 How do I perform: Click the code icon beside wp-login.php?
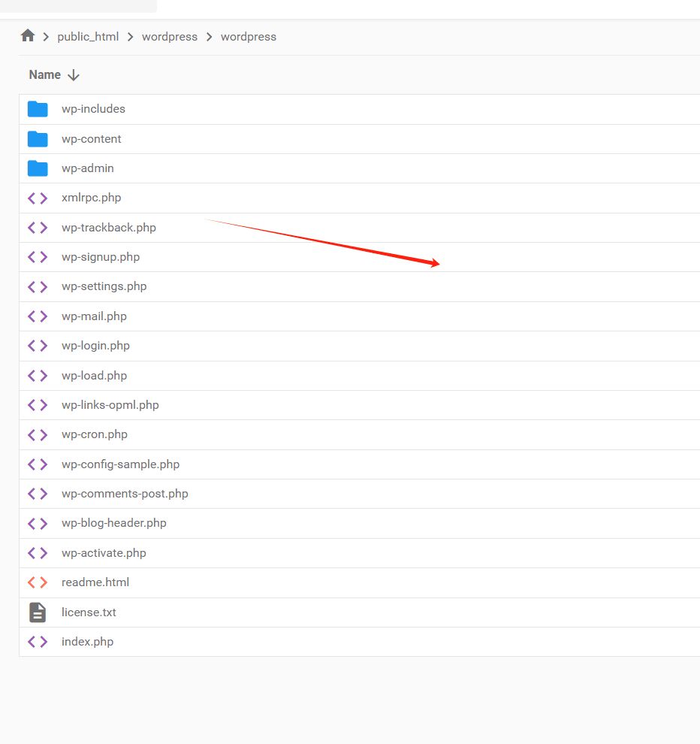[38, 346]
